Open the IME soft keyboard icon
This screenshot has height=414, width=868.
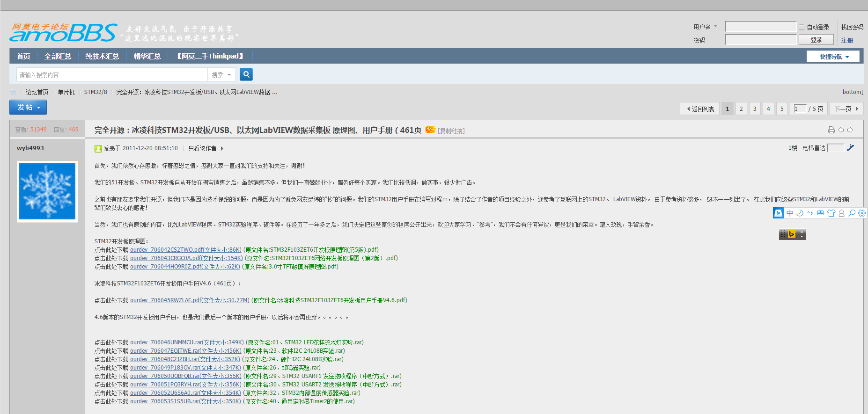pos(821,213)
